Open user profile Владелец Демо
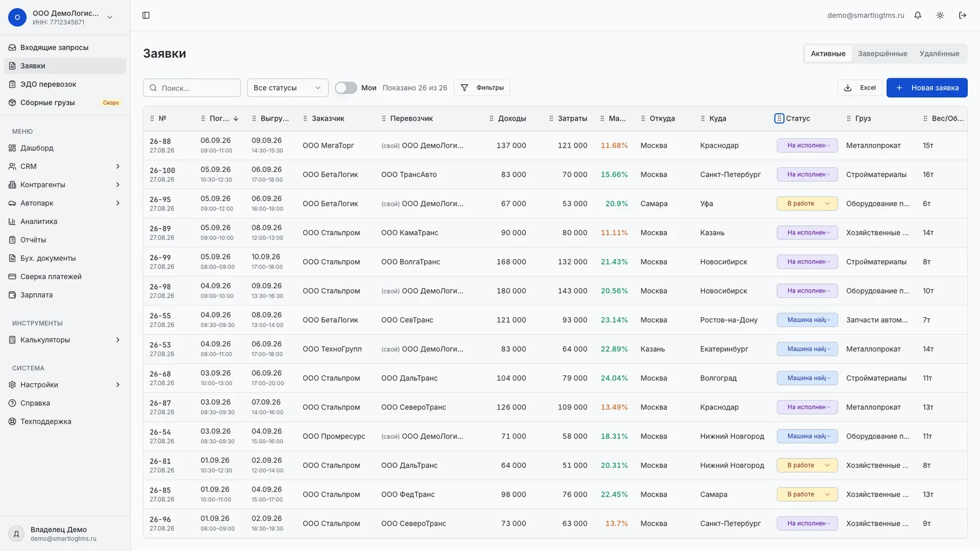Screen dimensions: 980x551 (65, 534)
